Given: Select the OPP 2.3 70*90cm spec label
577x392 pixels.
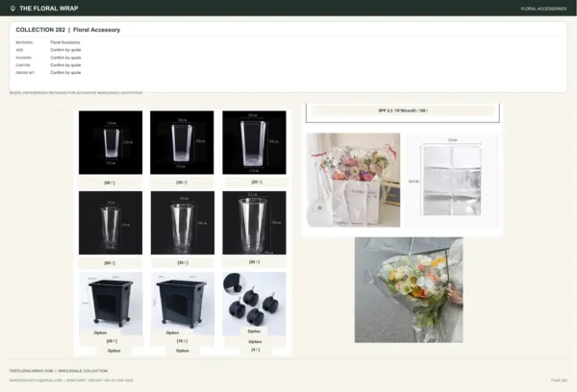Looking at the screenshot, I should point(403,110).
